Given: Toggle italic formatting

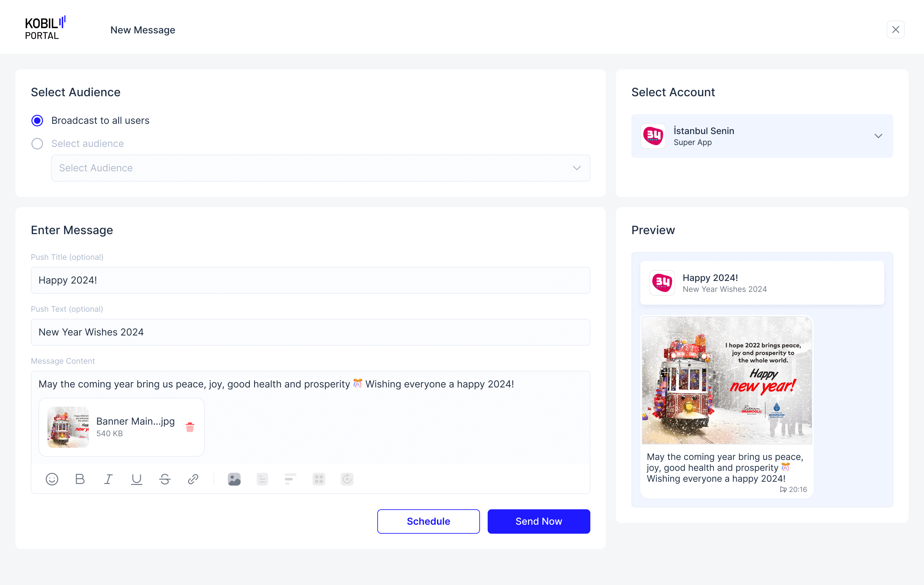Looking at the screenshot, I should pyautogui.click(x=108, y=479).
